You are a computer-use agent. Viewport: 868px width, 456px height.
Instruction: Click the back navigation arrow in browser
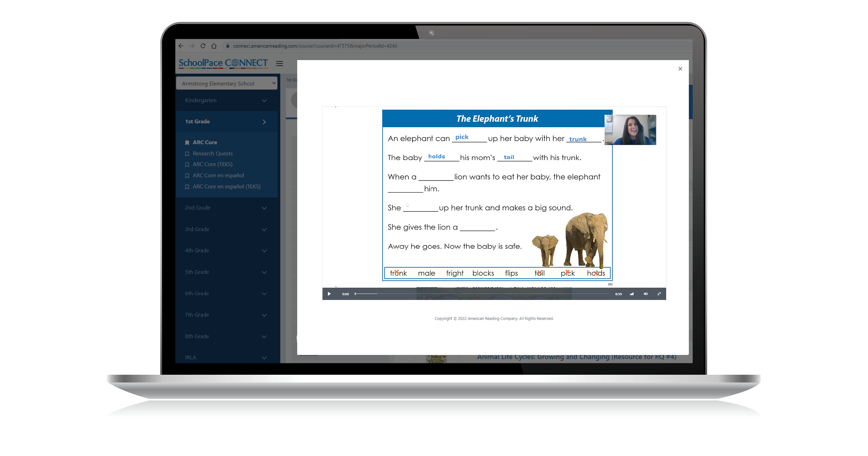[181, 46]
